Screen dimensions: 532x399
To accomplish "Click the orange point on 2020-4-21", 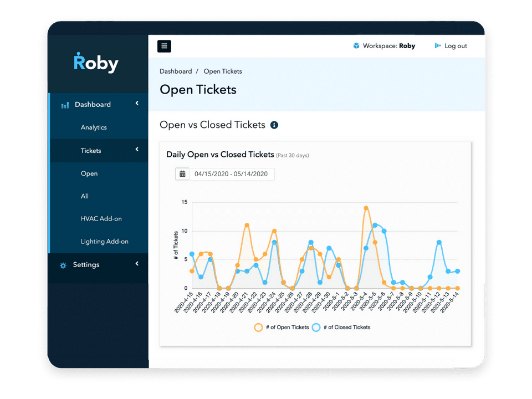I will tap(247, 226).
